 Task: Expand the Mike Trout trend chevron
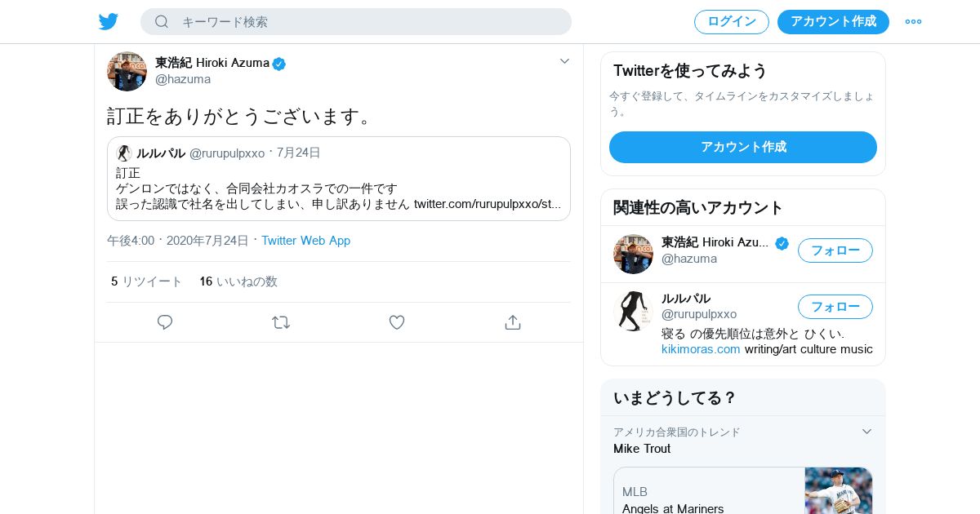click(866, 432)
